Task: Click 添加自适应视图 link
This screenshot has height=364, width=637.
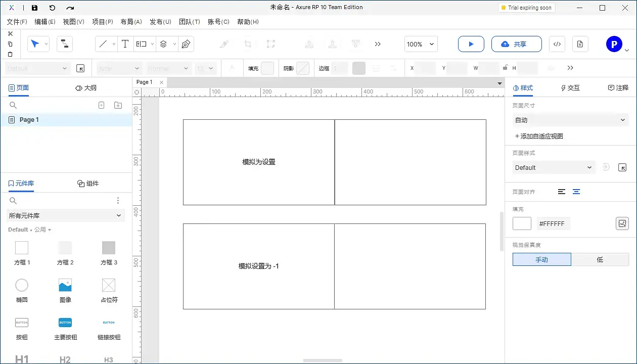Action: 539,136
